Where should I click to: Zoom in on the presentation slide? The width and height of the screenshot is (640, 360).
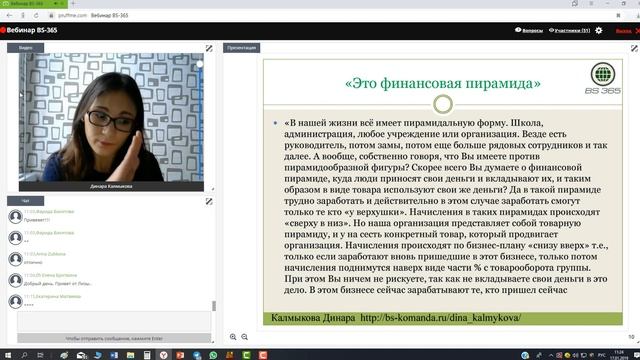tap(233, 337)
